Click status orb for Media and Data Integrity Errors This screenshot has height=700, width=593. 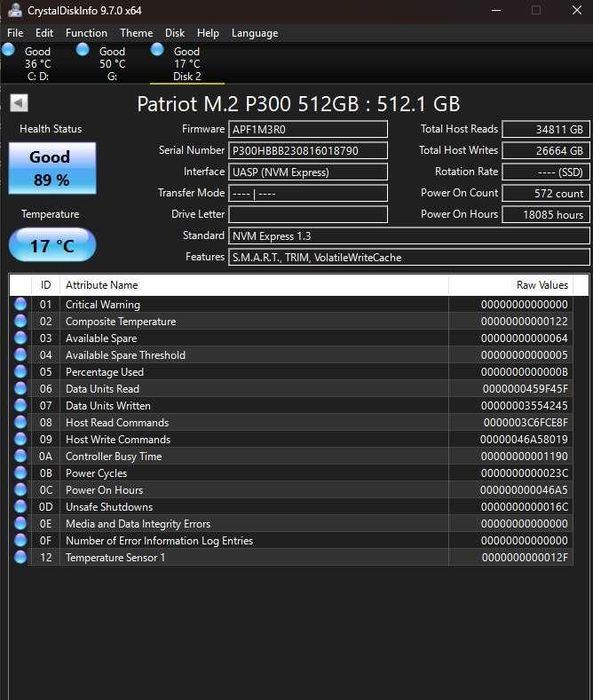coord(21,524)
